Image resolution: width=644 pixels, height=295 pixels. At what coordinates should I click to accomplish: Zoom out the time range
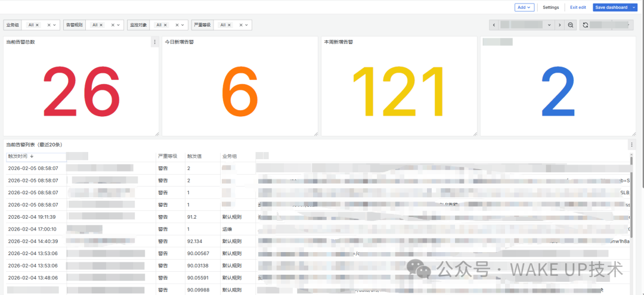click(x=571, y=25)
